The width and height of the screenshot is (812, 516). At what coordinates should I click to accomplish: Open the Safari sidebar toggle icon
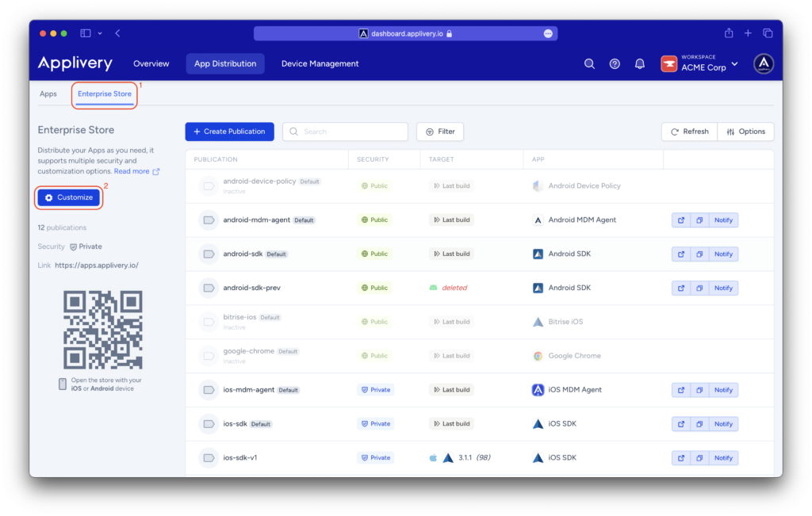coord(86,33)
